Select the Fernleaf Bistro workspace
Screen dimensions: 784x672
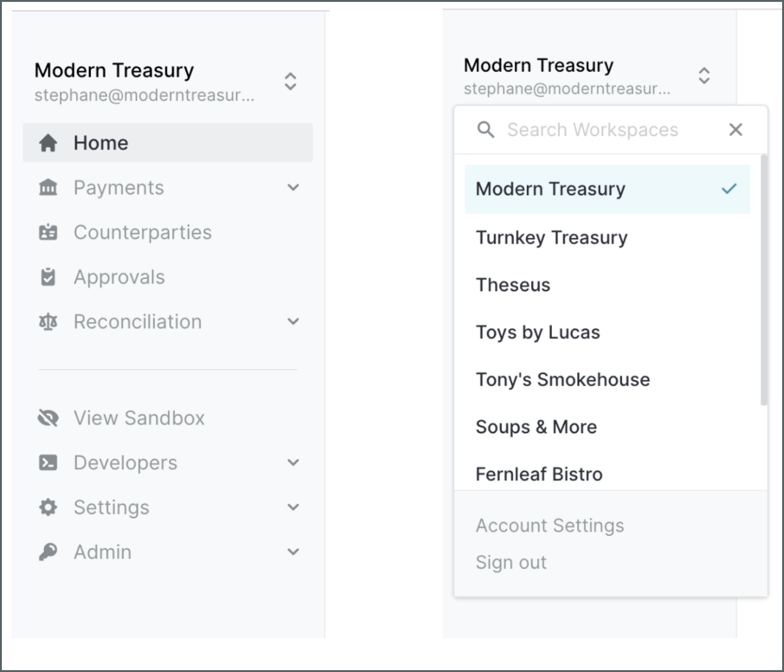539,474
